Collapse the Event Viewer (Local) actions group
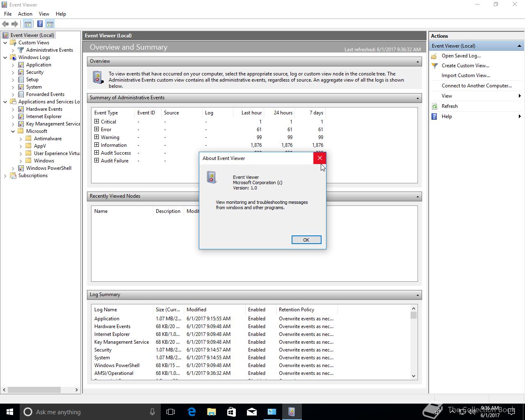Viewport: 525px width, 420px height. point(519,46)
